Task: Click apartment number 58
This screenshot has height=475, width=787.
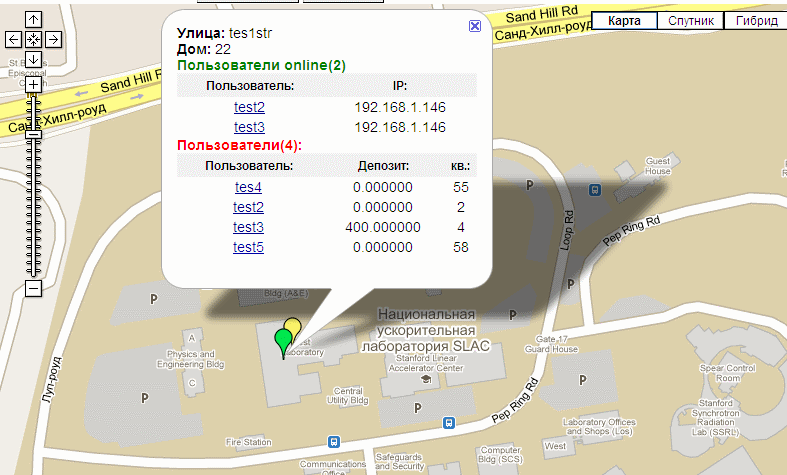Action: [460, 247]
